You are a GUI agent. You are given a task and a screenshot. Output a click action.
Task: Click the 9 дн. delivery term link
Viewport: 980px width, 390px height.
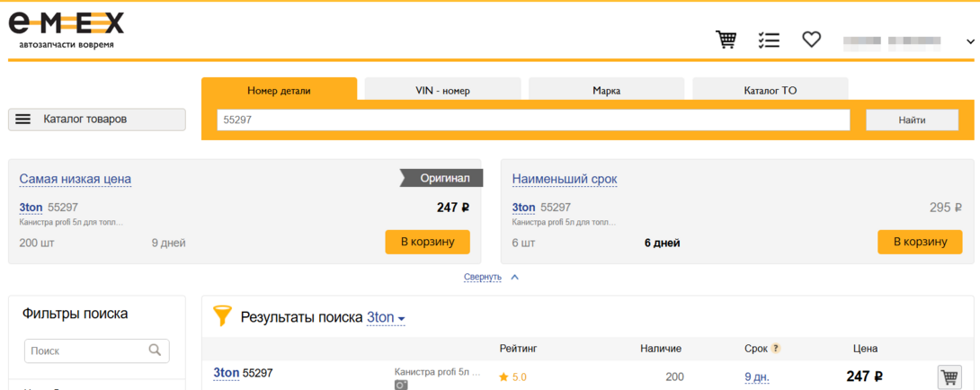[757, 377]
